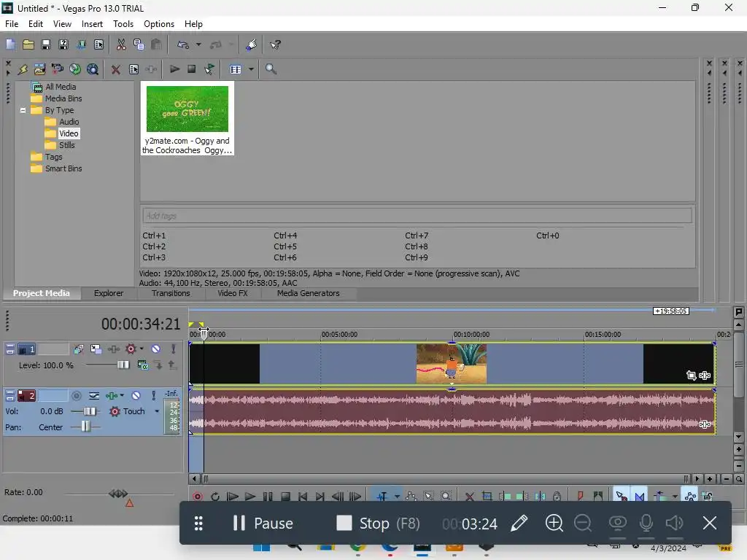Toggle mute on audio track 2

coord(136,395)
